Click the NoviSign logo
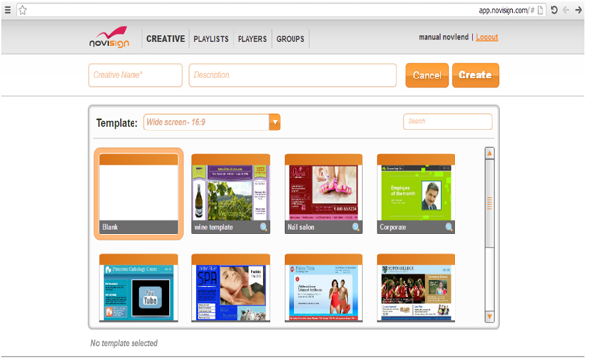Image resolution: width=589 pixels, height=364 pixels. (109, 37)
